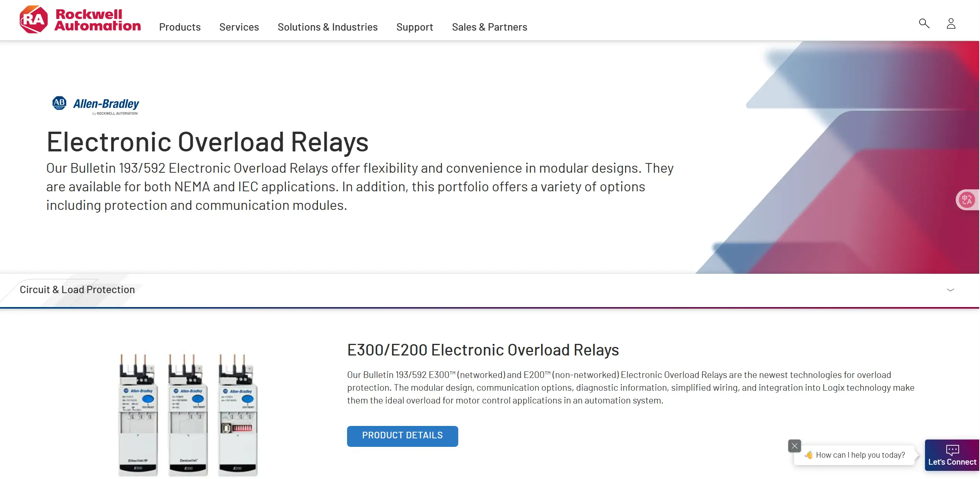This screenshot has height=479, width=980.
Task: Open the Services menu
Action: [x=239, y=27]
